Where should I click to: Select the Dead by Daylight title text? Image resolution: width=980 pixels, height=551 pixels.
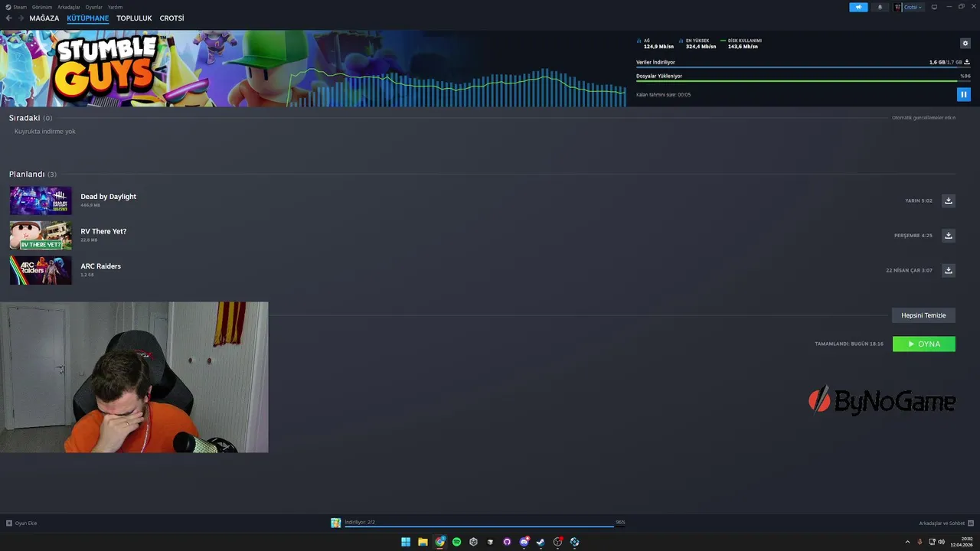point(108,197)
